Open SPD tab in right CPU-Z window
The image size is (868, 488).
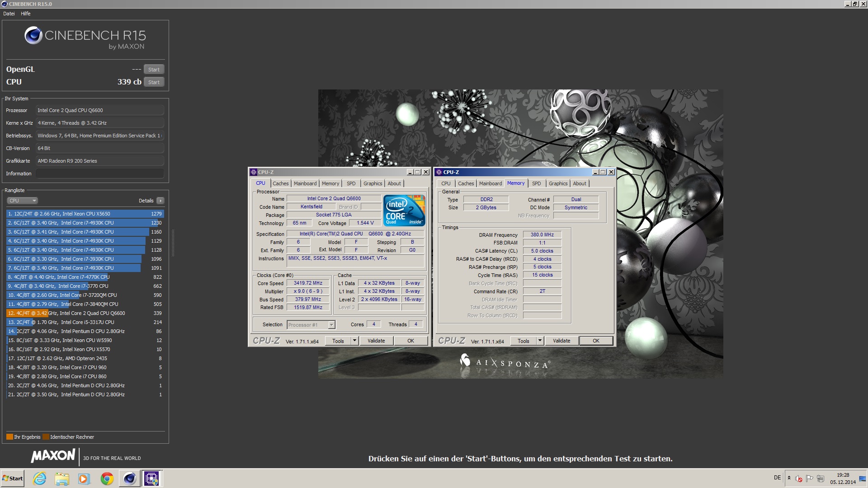click(x=537, y=183)
